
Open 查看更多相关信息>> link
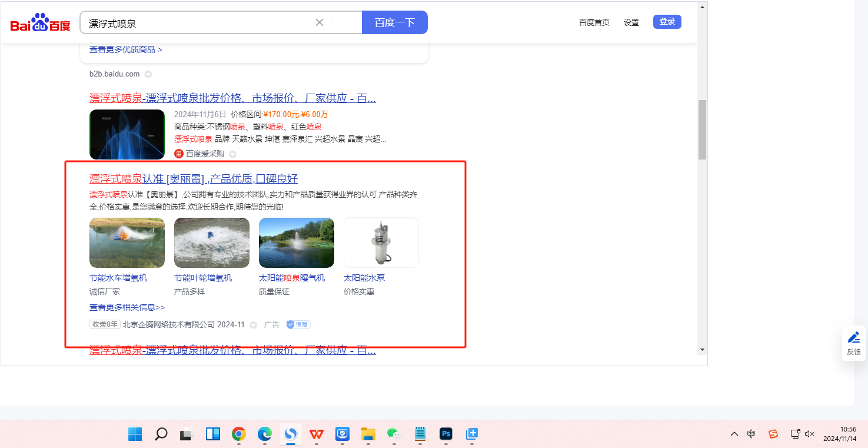127,307
